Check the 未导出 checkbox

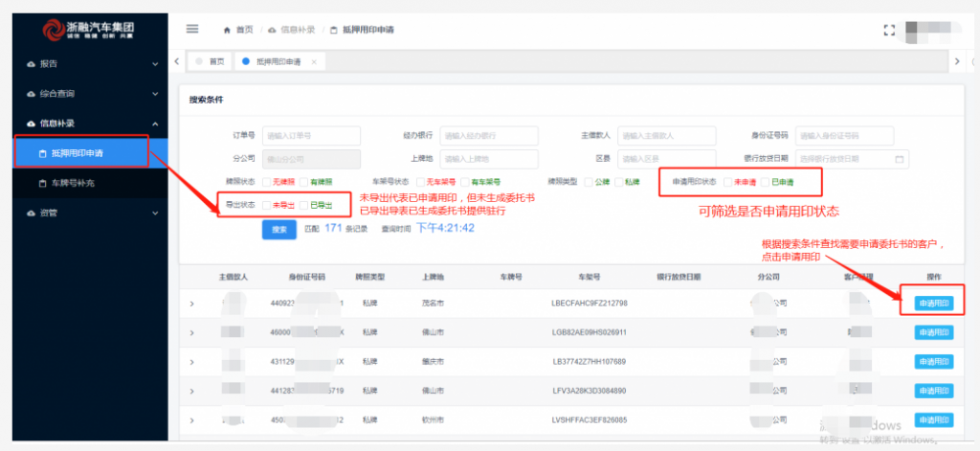(x=267, y=205)
